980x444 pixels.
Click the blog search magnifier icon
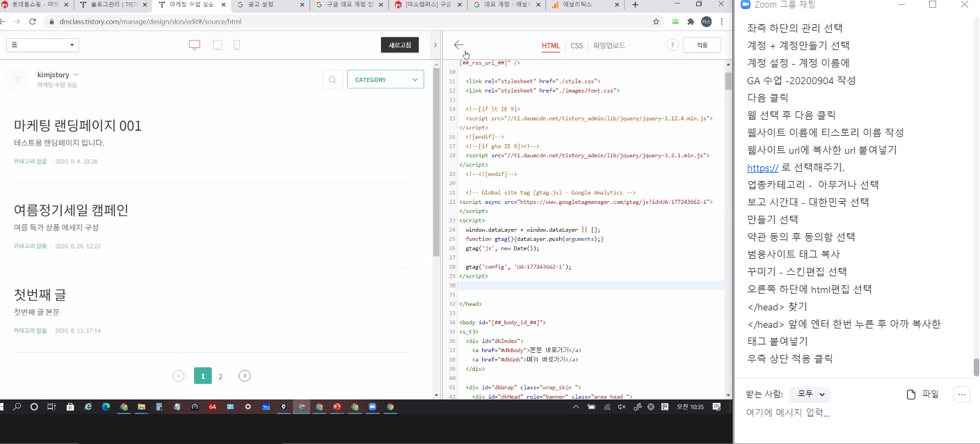coord(333,79)
